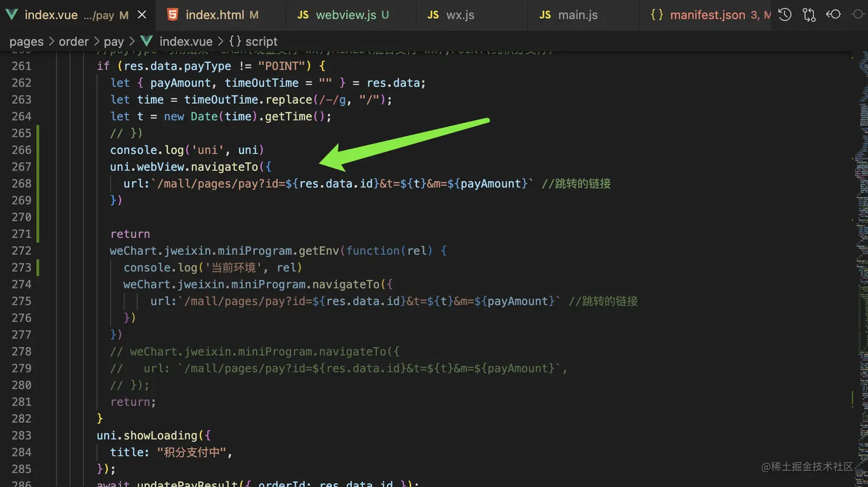Click the JS icon on wx.js tab

point(433,15)
